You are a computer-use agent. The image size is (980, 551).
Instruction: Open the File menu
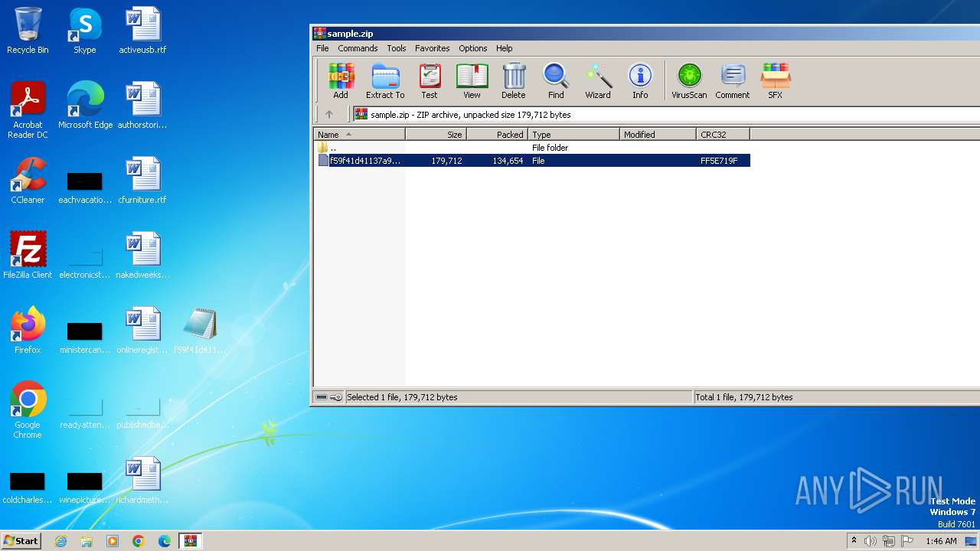(322, 48)
